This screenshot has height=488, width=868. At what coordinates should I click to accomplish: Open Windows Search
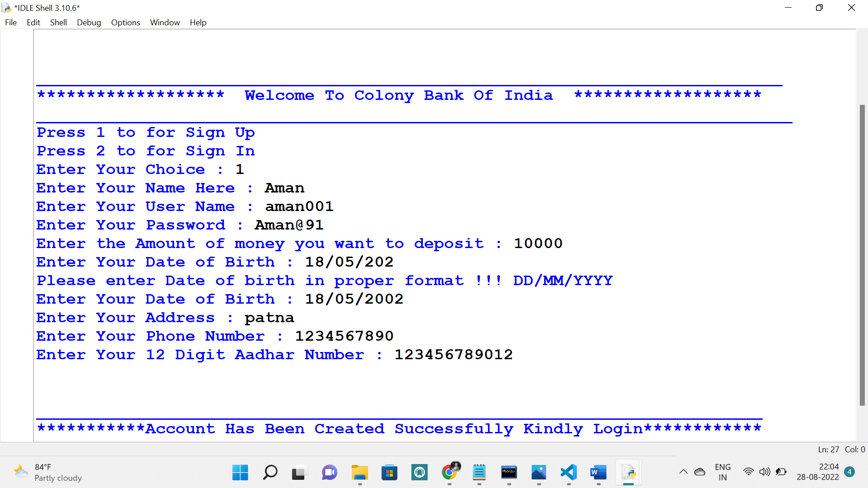[x=270, y=473]
